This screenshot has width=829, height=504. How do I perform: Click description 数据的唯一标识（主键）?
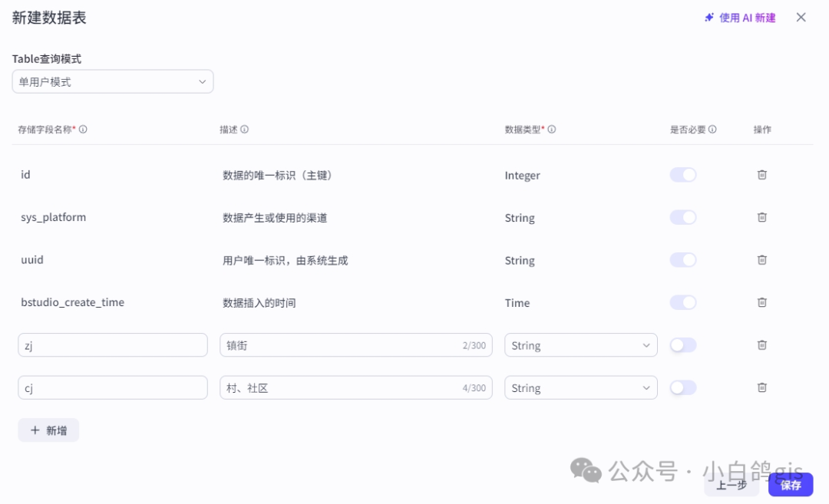tap(279, 176)
